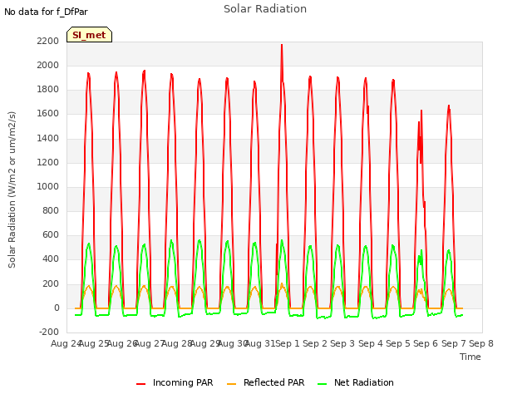Screen dimensions: 532x399
Task: Click the Sep 7 x-axis date label
Action: pyautogui.click(x=454, y=343)
